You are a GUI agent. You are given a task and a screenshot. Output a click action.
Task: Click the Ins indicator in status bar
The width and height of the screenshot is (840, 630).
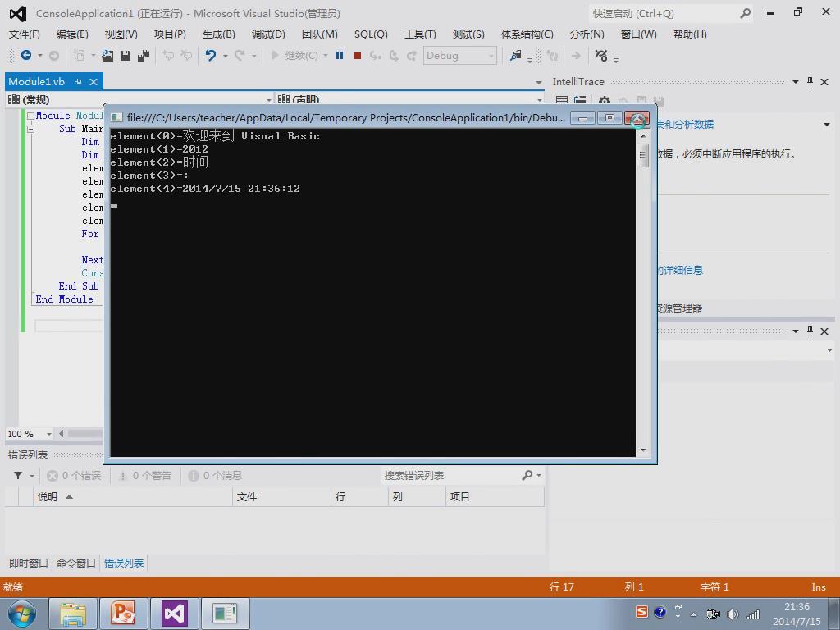[x=818, y=587]
